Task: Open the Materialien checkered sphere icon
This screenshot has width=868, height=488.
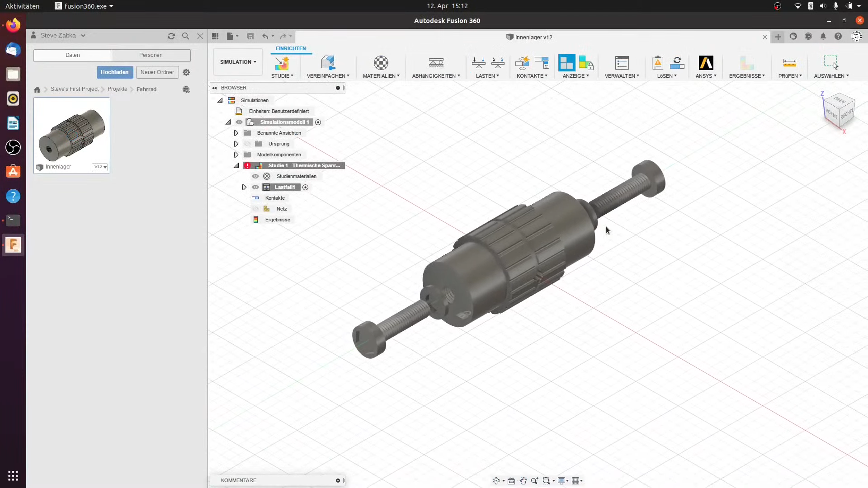Action: point(381,63)
